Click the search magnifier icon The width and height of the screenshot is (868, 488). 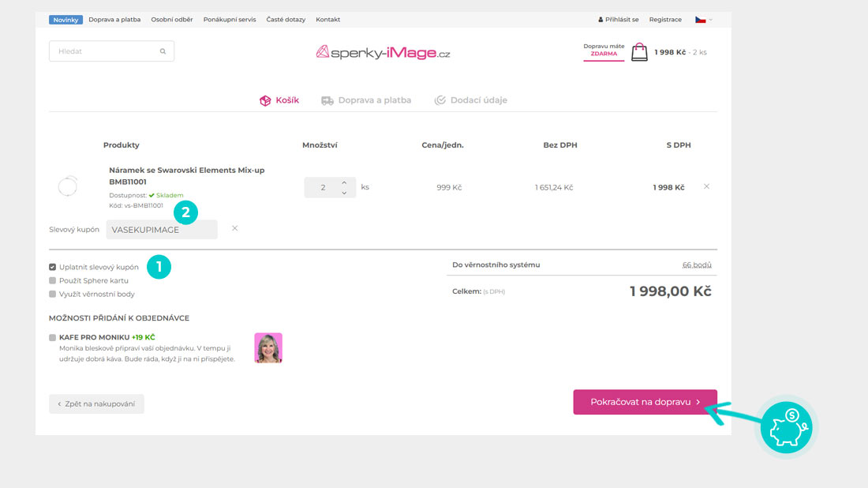(163, 51)
